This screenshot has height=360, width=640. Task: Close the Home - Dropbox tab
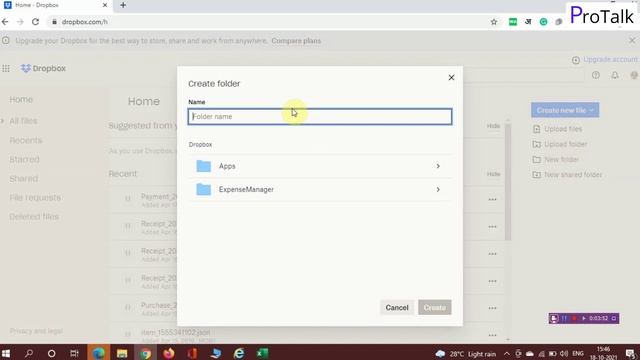pos(105,5)
